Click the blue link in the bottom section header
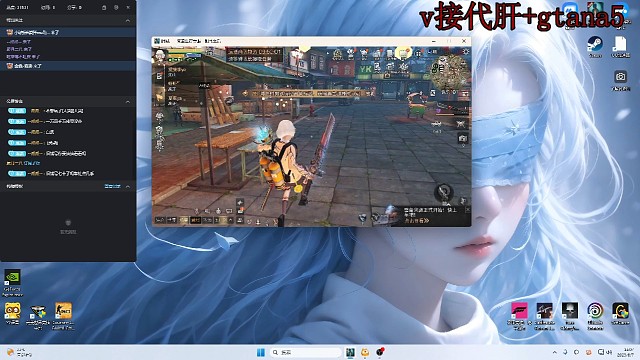640x360 pixels. click(x=113, y=186)
